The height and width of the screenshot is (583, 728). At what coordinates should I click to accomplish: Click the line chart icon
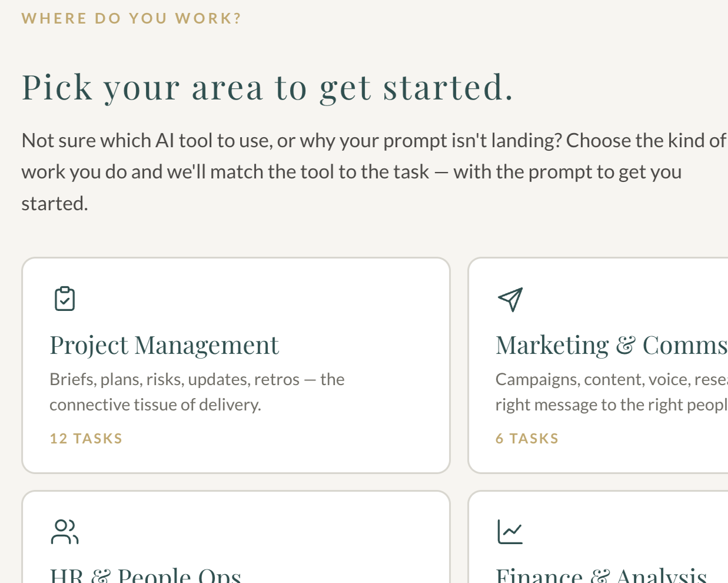510,532
